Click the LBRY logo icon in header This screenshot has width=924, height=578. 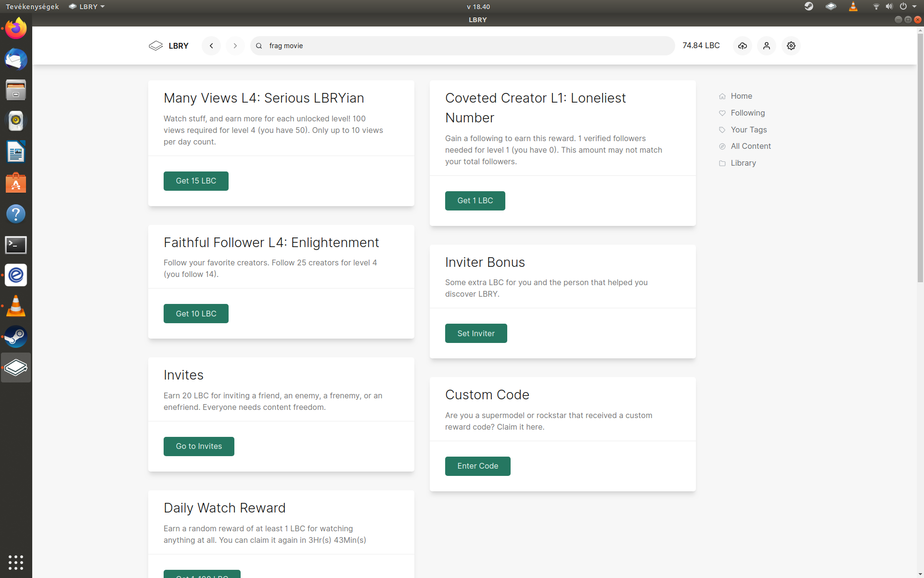(156, 46)
